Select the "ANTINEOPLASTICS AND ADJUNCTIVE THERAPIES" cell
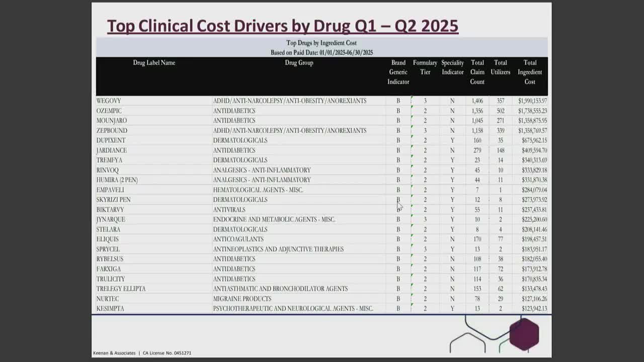The image size is (644, 362). pyautogui.click(x=278, y=249)
